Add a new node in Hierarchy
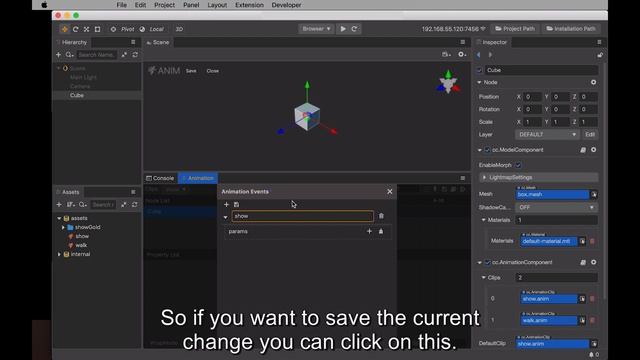 [58, 55]
